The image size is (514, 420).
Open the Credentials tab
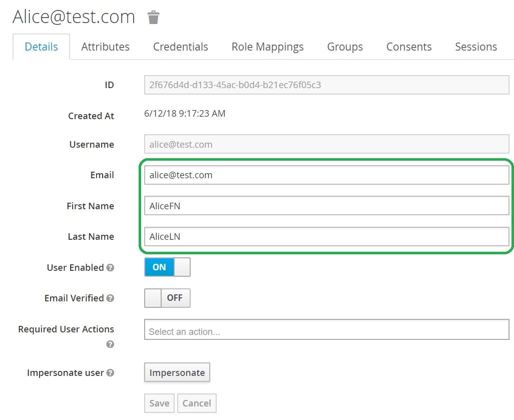click(x=180, y=47)
